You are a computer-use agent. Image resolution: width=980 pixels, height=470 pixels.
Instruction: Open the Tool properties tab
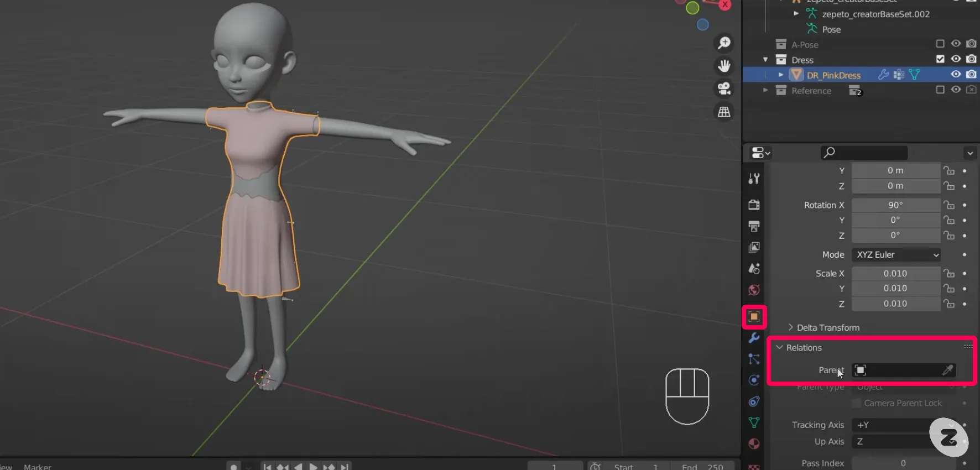coord(754,179)
